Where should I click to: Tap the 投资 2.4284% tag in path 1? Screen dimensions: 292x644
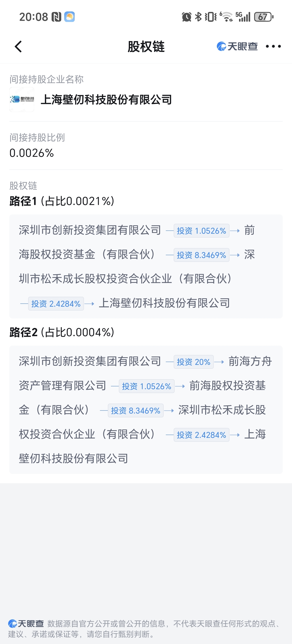point(56,304)
